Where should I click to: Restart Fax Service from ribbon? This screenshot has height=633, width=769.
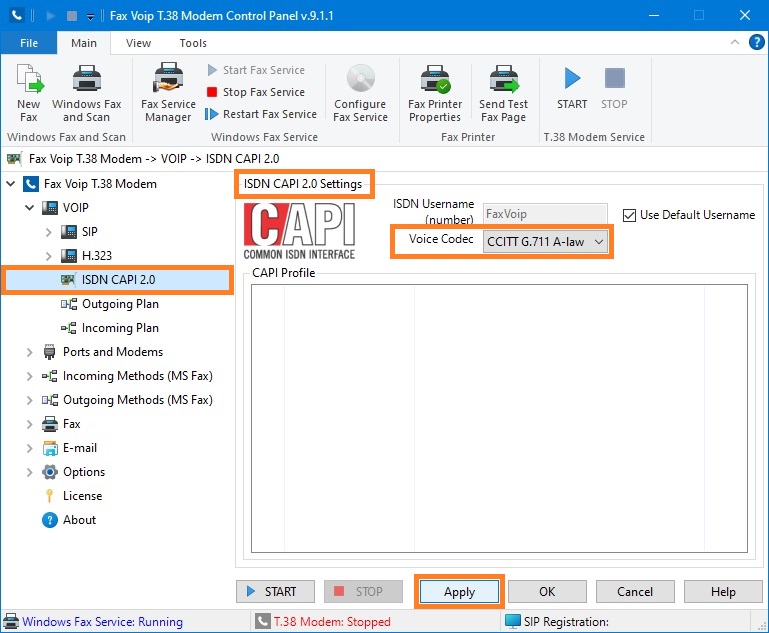click(261, 114)
